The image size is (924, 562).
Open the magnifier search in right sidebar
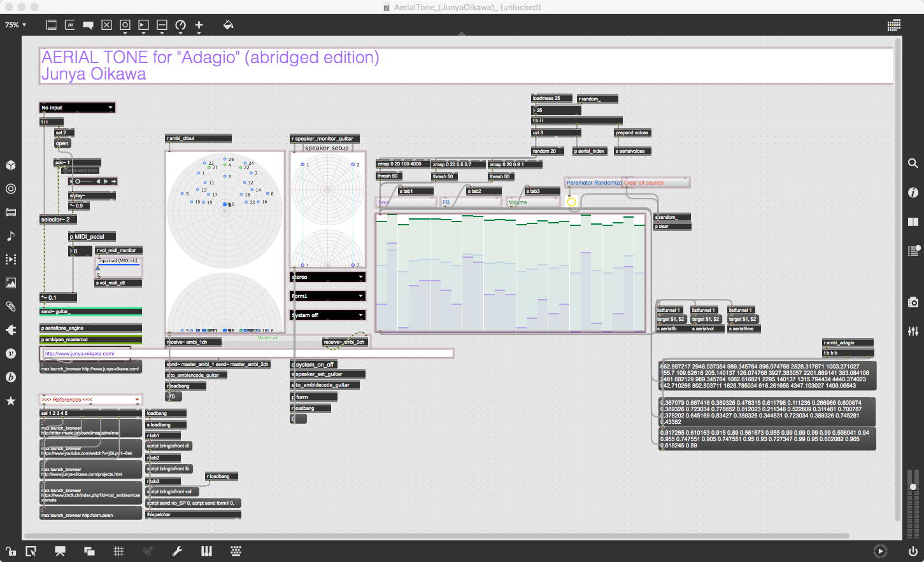(x=913, y=164)
